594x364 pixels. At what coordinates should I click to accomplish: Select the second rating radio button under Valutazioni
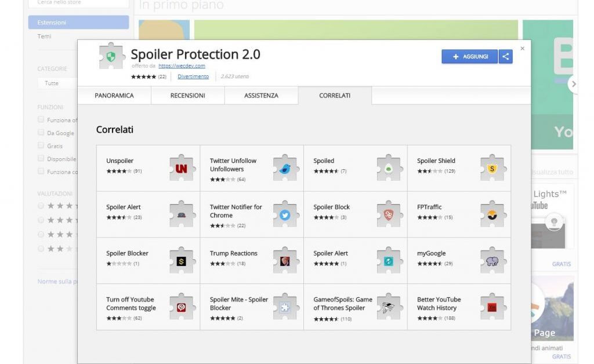pyautogui.click(x=41, y=220)
